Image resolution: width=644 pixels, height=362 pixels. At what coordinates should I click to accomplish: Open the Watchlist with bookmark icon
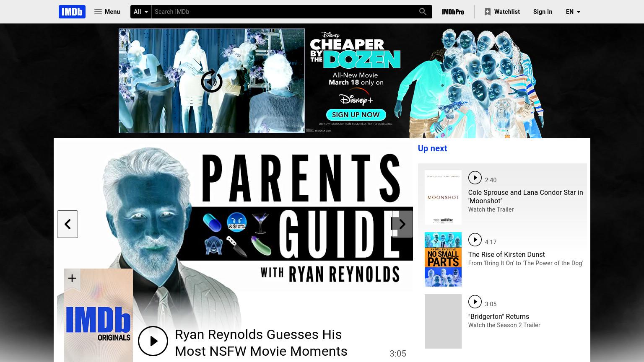click(x=502, y=12)
